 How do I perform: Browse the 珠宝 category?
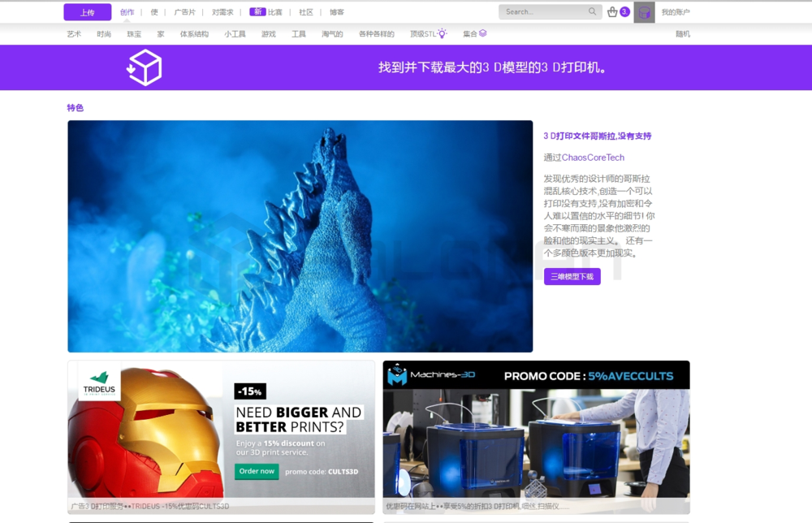[x=134, y=34]
